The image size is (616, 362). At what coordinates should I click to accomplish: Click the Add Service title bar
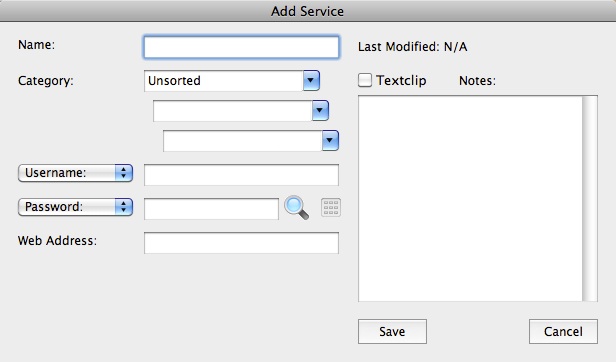pos(308,11)
